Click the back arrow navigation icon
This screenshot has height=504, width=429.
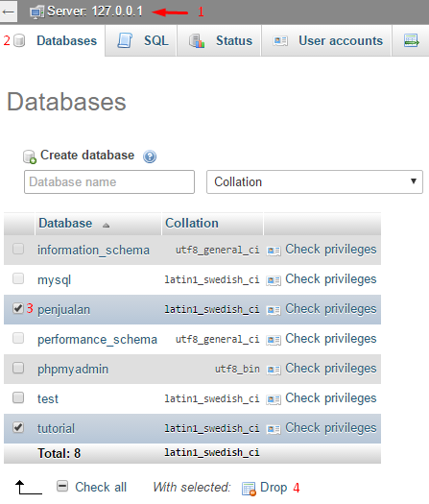(8, 12)
